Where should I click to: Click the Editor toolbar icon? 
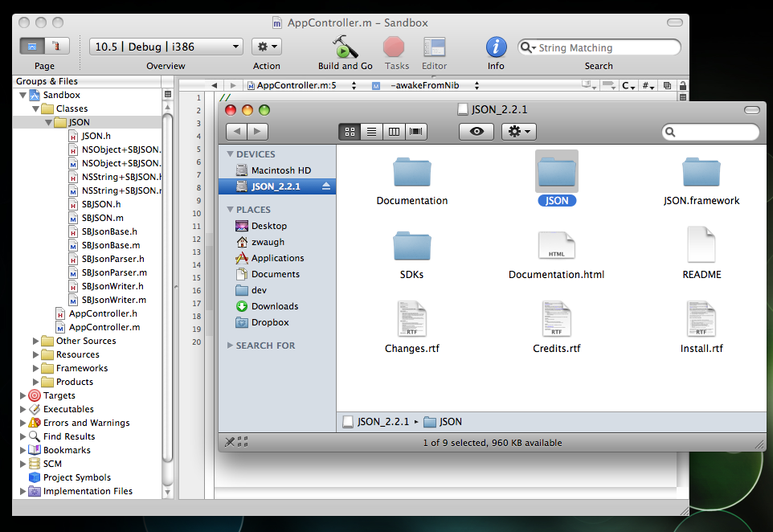pyautogui.click(x=434, y=47)
